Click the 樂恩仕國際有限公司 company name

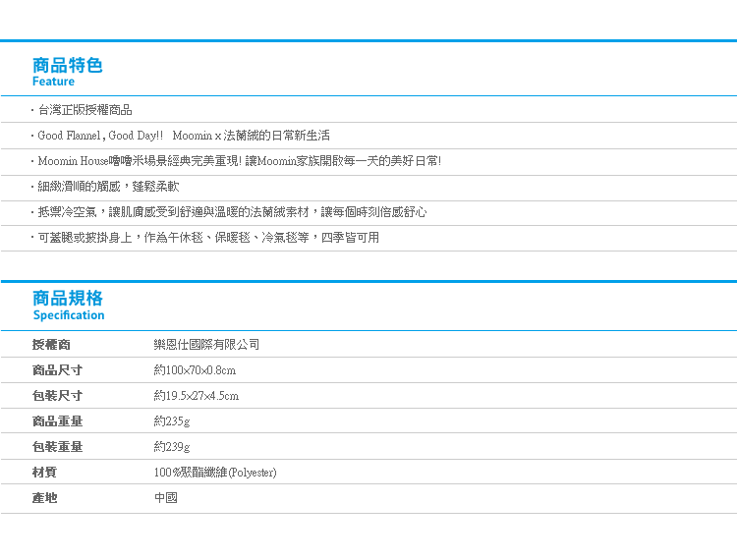(x=206, y=345)
